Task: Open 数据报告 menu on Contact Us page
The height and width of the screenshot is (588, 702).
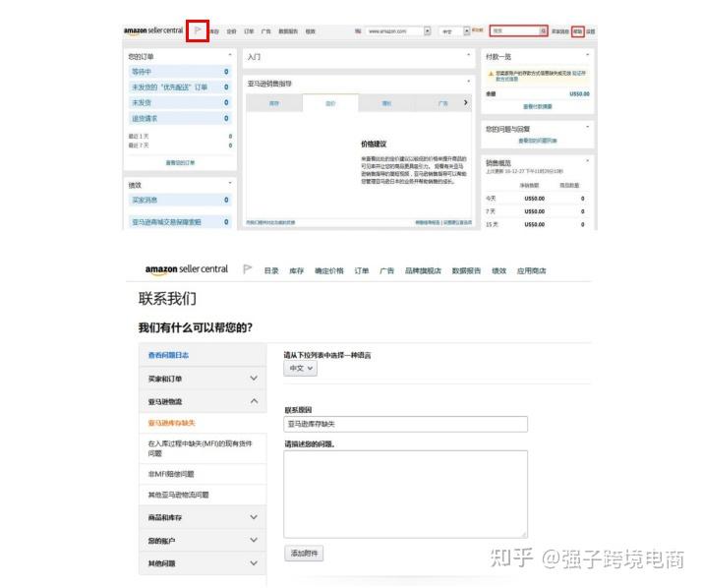Action: pos(466,270)
